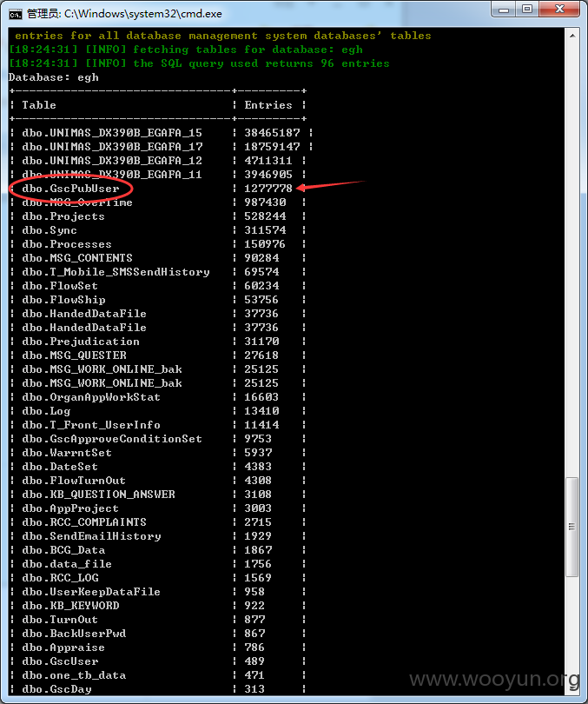The height and width of the screenshot is (704, 588).
Task: Click the dbo.WarrntSet table name
Action: [x=67, y=453]
